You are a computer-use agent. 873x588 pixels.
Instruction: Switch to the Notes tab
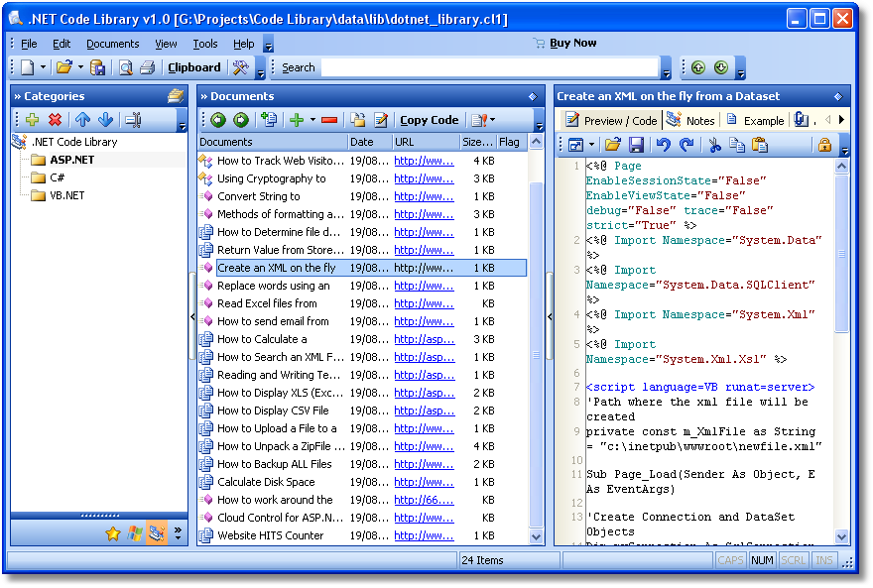(690, 120)
